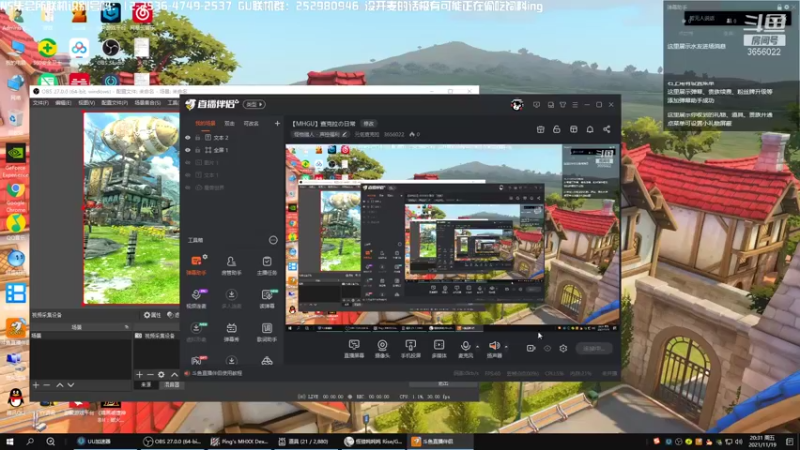Open the layout grid icon beside bell
This screenshot has height=450, width=800.
[x=573, y=130]
